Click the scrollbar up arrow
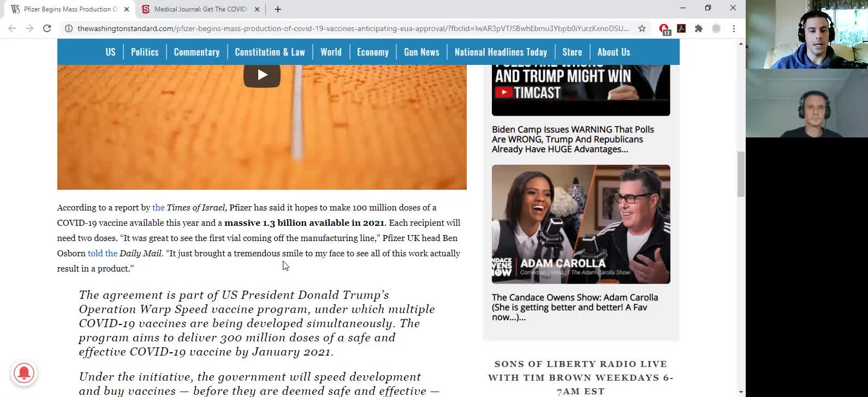Image resolution: width=868 pixels, height=397 pixels. (741, 44)
